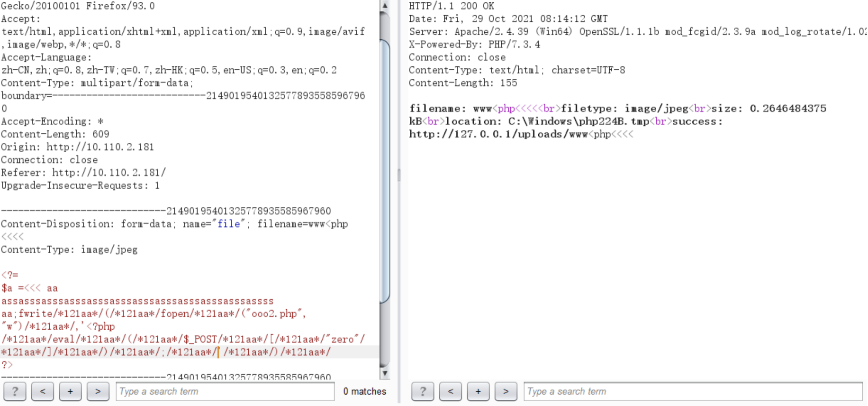Viewport: 868px width, 406px height.
Task: Click the boundary value line in request headers
Action: click(183, 96)
